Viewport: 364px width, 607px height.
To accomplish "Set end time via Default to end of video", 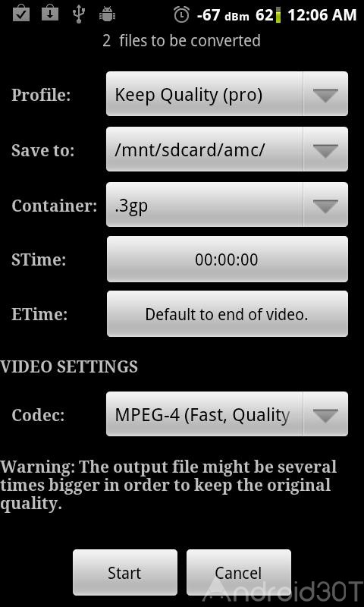I will [227, 314].
